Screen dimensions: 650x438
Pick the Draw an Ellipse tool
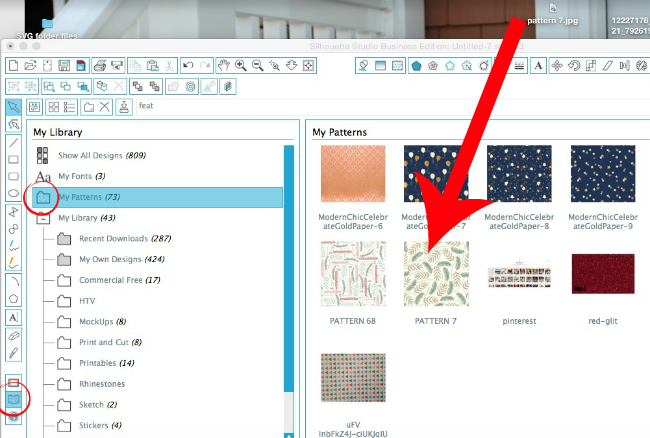[x=14, y=193]
